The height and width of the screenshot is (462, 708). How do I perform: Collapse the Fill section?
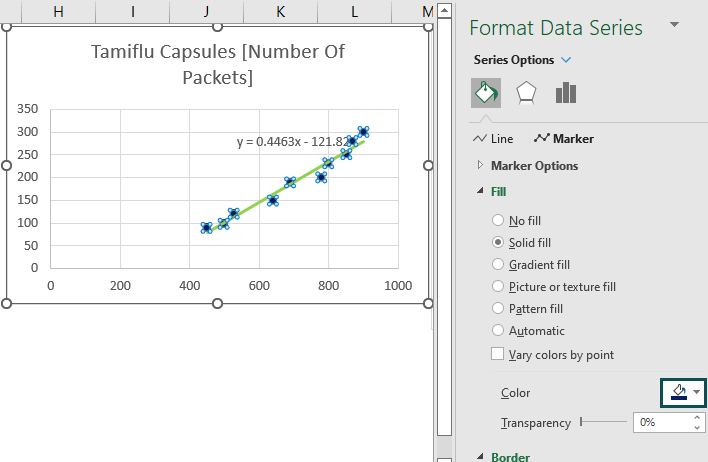[480, 191]
